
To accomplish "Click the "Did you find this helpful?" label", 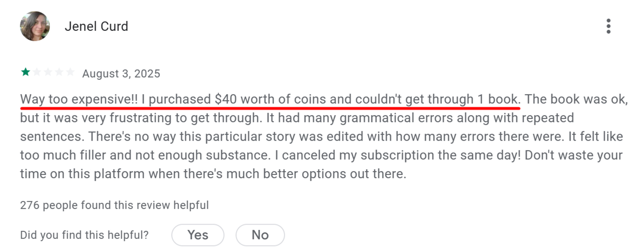I will click(84, 235).
